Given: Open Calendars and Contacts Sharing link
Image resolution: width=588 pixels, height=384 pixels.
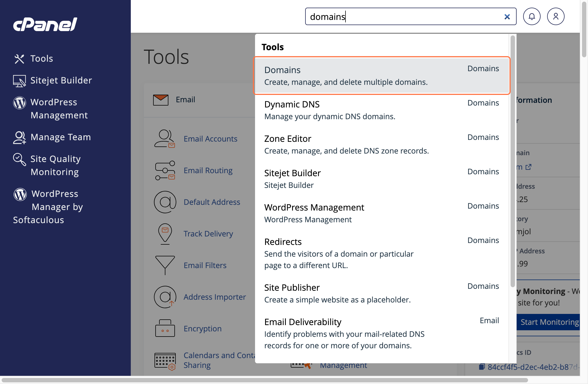Looking at the screenshot, I should [x=219, y=360].
